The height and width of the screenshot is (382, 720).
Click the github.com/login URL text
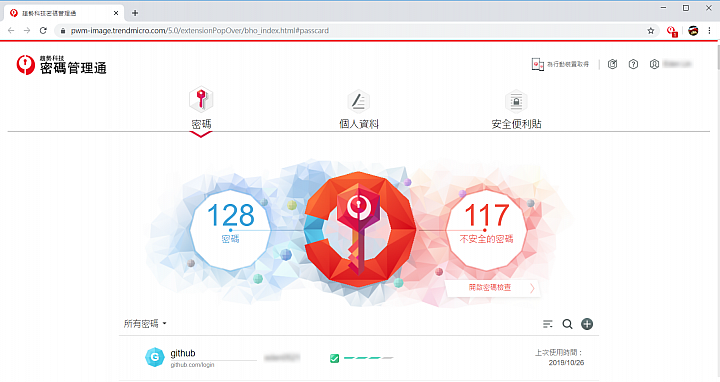(x=192, y=365)
